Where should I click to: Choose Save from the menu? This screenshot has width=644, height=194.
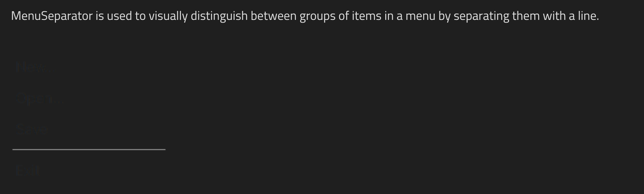click(32, 130)
